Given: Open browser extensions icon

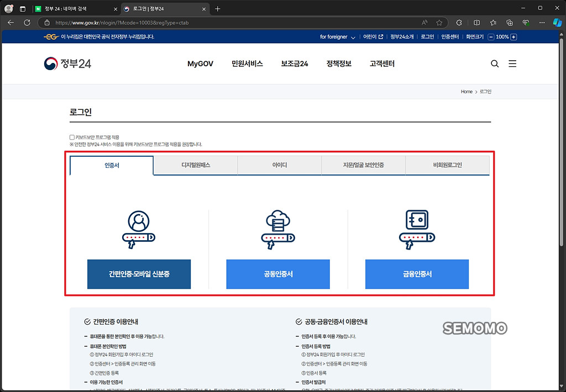Looking at the screenshot, I should pos(459,22).
